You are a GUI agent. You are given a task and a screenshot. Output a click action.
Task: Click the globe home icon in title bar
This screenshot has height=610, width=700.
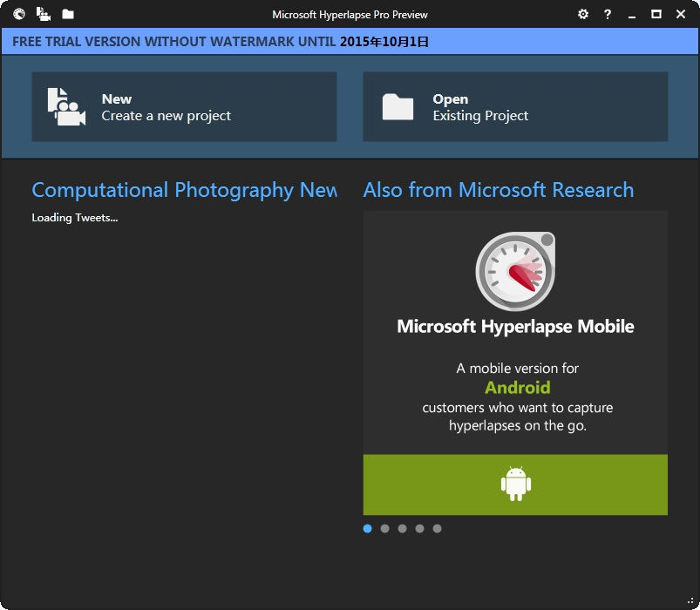coord(19,14)
